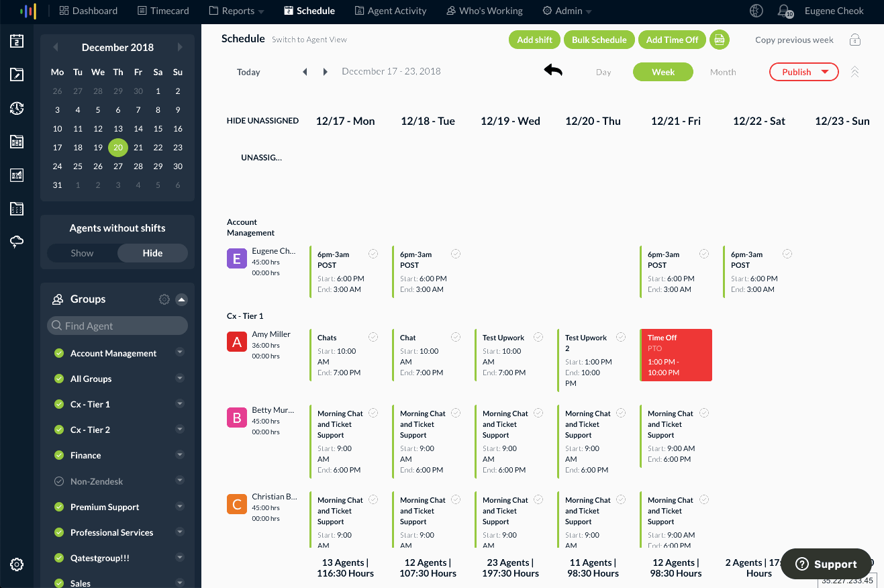Click Christian's orange C avatar
This screenshot has width=884, height=588.
click(x=237, y=504)
